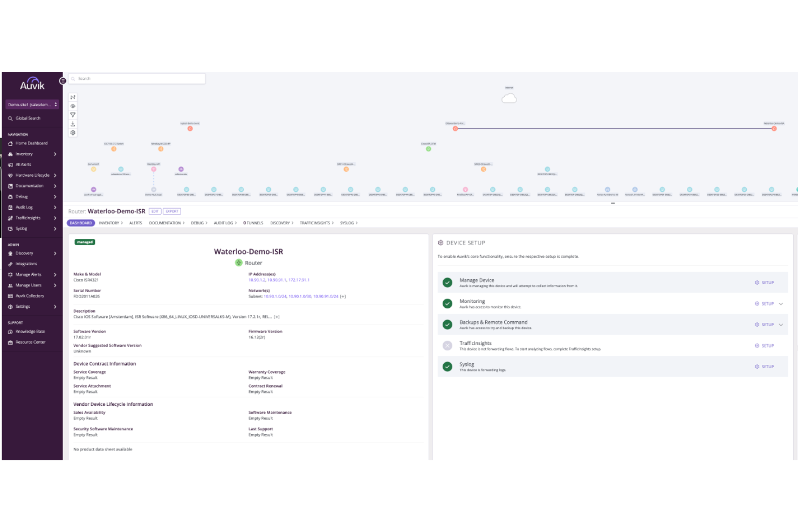Click the Syslog setup completion checkmark
Viewport: 798px width, 532px height.
tap(447, 367)
